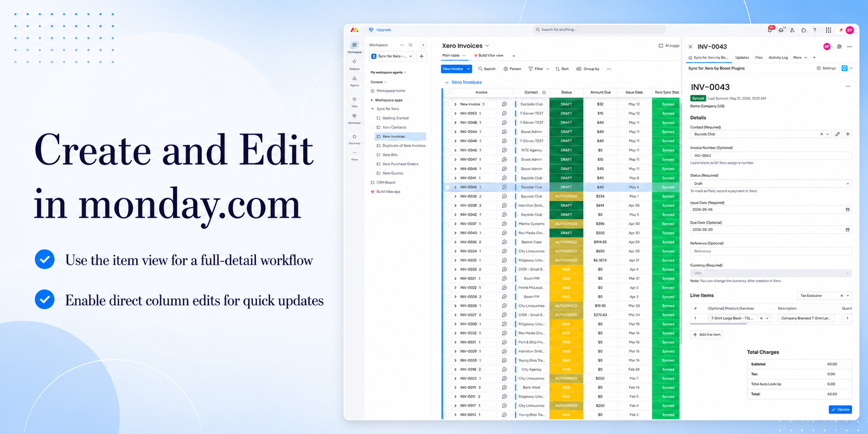Open the Updates tab in item panel
The width and height of the screenshot is (868, 434).
pyautogui.click(x=742, y=58)
